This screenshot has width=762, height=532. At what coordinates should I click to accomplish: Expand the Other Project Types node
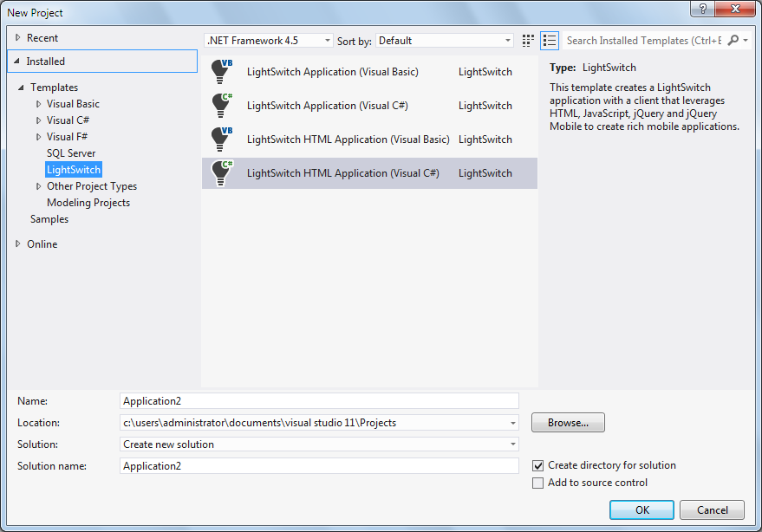[x=38, y=186]
